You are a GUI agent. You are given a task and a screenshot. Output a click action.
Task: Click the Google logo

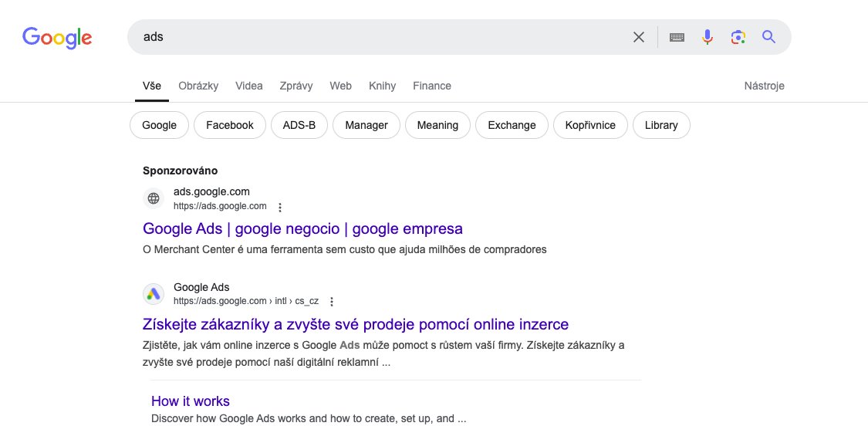[x=57, y=37]
